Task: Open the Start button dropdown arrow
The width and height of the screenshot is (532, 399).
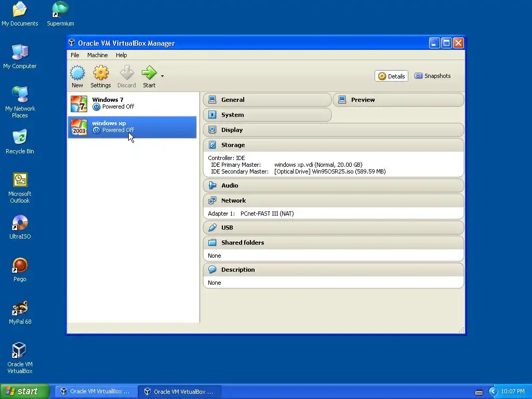Action: [162, 76]
